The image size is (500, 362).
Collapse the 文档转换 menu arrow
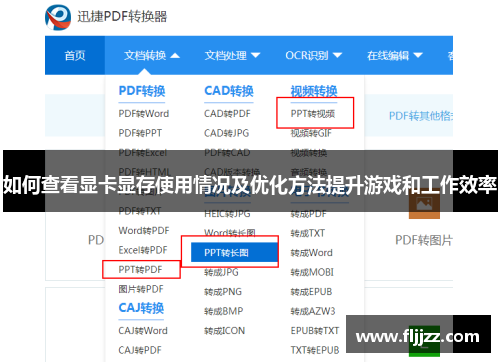point(175,56)
